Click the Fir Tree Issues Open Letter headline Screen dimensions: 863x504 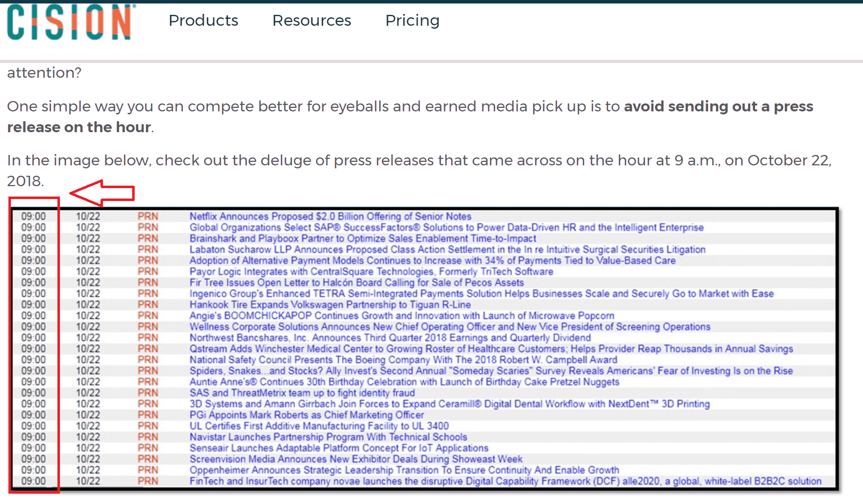(x=356, y=282)
